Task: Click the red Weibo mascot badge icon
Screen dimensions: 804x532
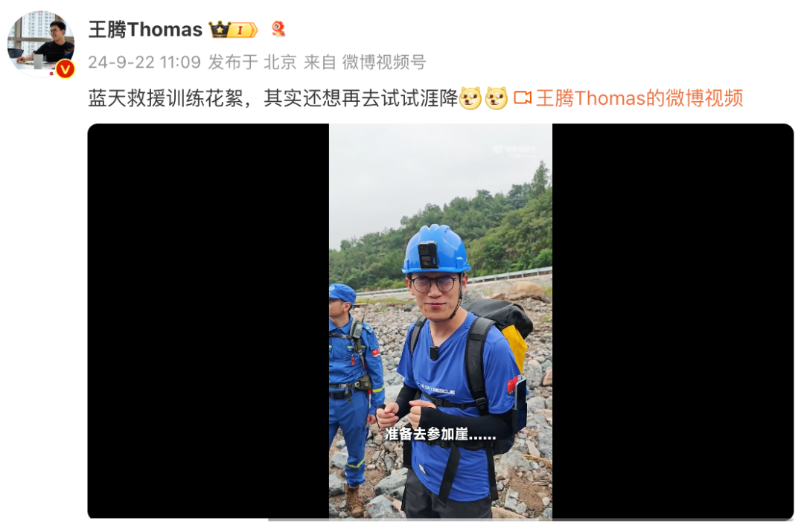Action: click(x=278, y=29)
